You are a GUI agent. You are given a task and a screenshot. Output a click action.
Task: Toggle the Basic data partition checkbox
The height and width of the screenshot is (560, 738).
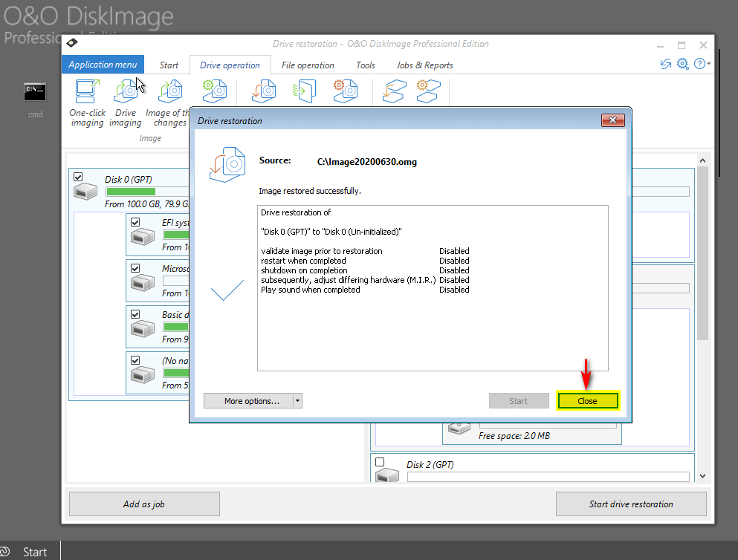[x=135, y=314]
